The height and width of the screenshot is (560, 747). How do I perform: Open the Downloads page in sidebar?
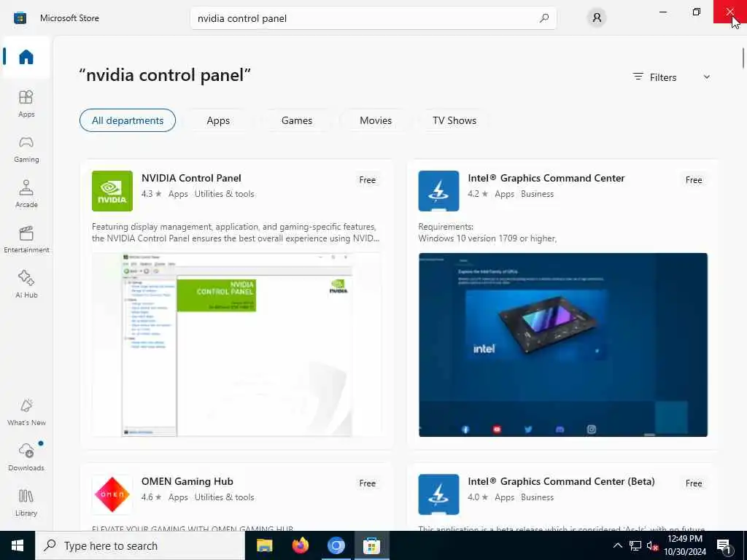point(26,457)
